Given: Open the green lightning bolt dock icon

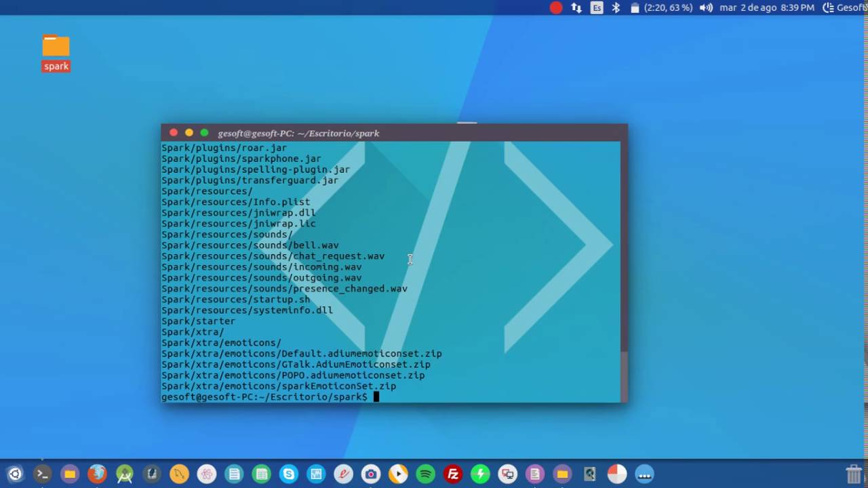Looking at the screenshot, I should tap(480, 474).
